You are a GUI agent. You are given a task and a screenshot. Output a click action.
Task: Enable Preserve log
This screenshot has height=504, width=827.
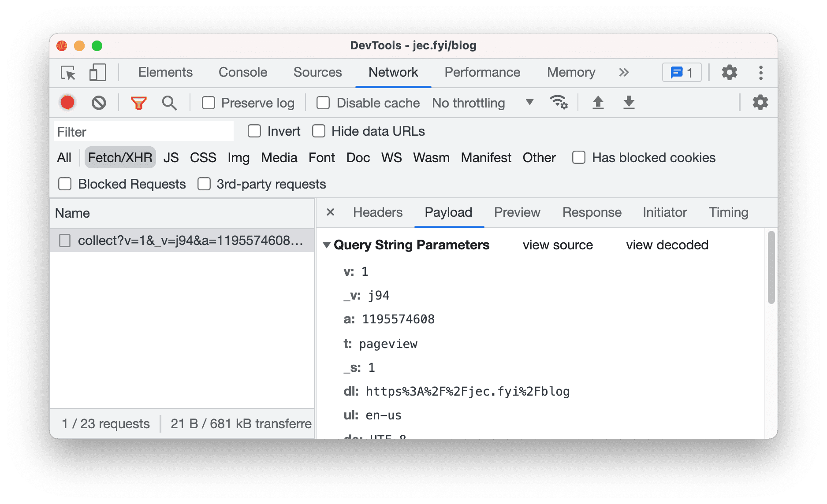point(208,103)
